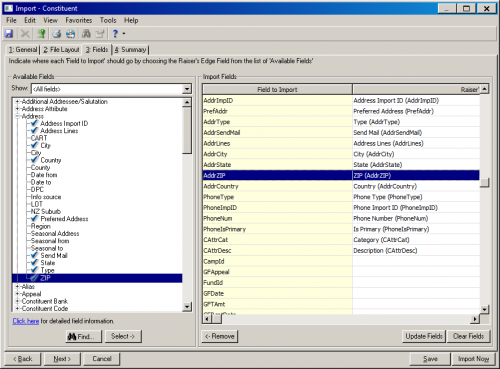Click the greyed-out Delete X toolbar icon
The height and width of the screenshot is (369, 500).
click(25, 34)
